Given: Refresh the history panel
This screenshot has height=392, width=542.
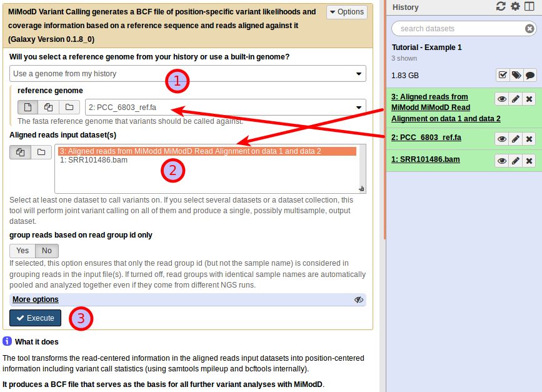Looking at the screenshot, I should tap(501, 6).
